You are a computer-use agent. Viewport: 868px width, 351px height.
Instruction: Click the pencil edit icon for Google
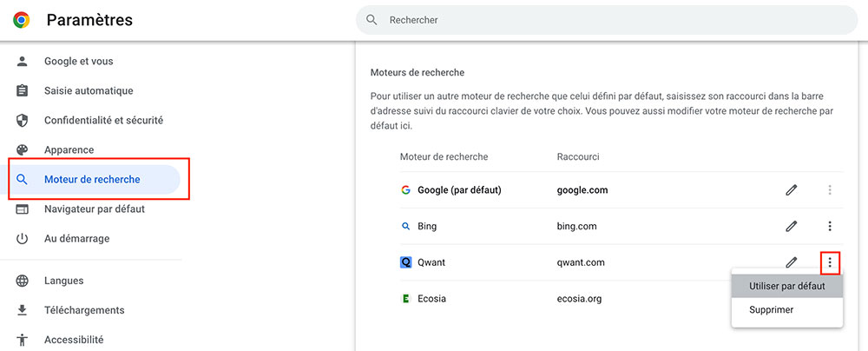tap(792, 190)
